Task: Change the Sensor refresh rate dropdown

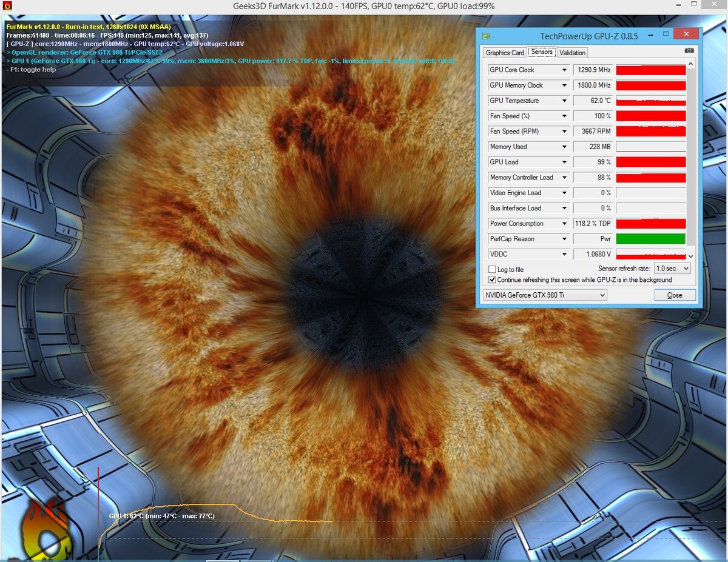Action: point(672,269)
